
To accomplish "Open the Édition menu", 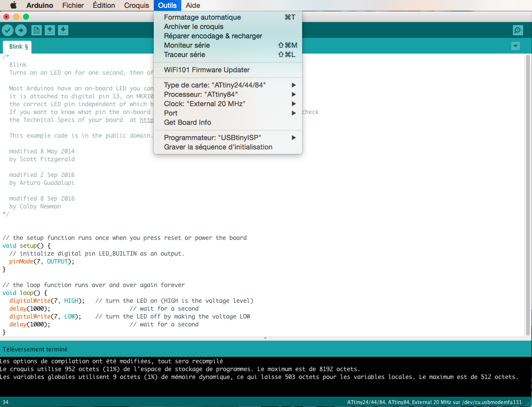I will coord(104,5).
